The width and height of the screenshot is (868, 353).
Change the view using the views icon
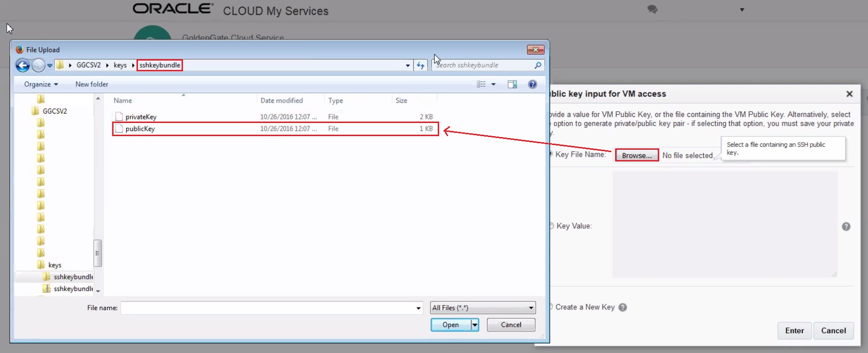pyautogui.click(x=481, y=84)
